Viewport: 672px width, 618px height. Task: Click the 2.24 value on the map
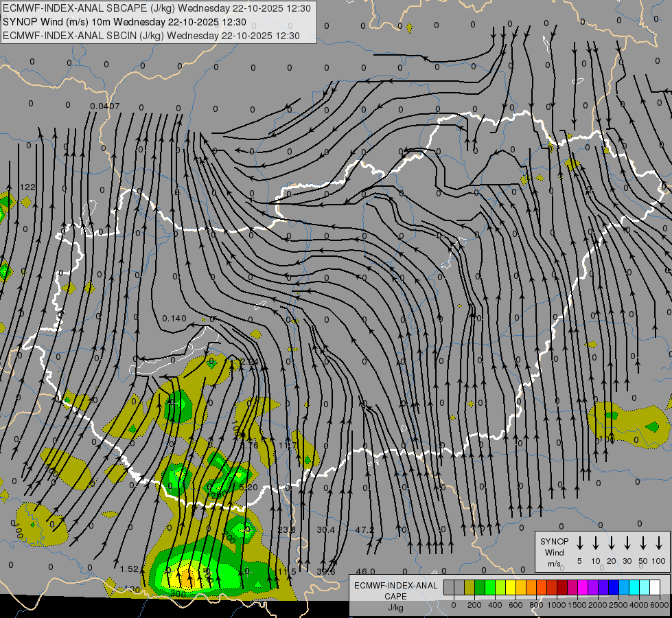pyautogui.click(x=248, y=362)
